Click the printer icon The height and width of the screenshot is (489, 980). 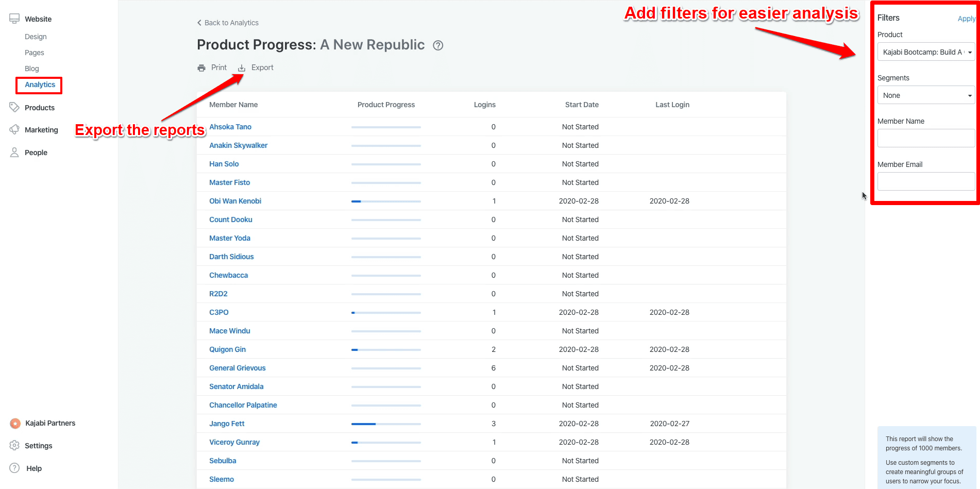201,68
